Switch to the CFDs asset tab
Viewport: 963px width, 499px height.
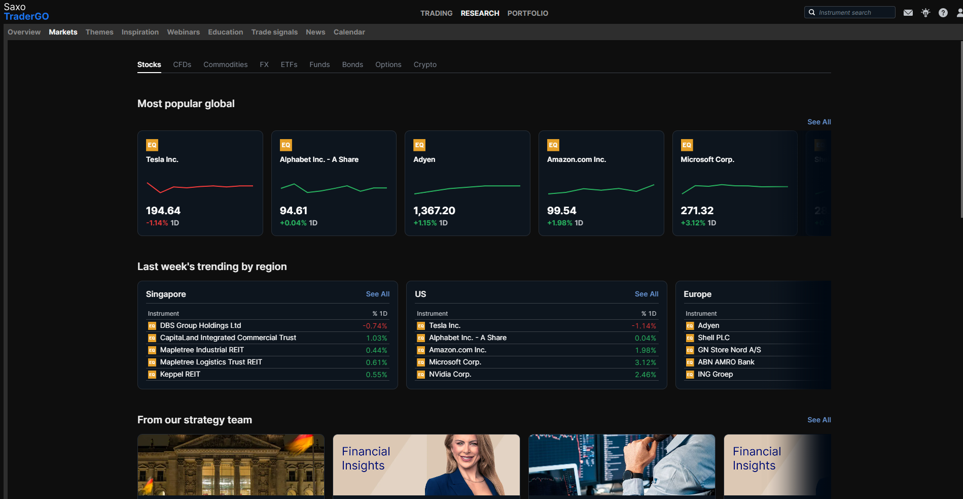pyautogui.click(x=182, y=65)
